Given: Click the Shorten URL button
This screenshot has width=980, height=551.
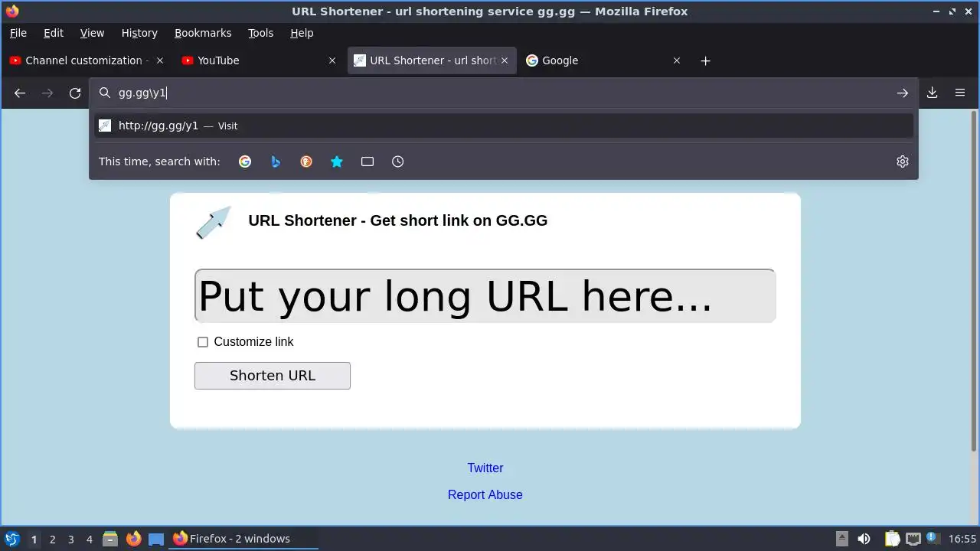Looking at the screenshot, I should tap(273, 376).
